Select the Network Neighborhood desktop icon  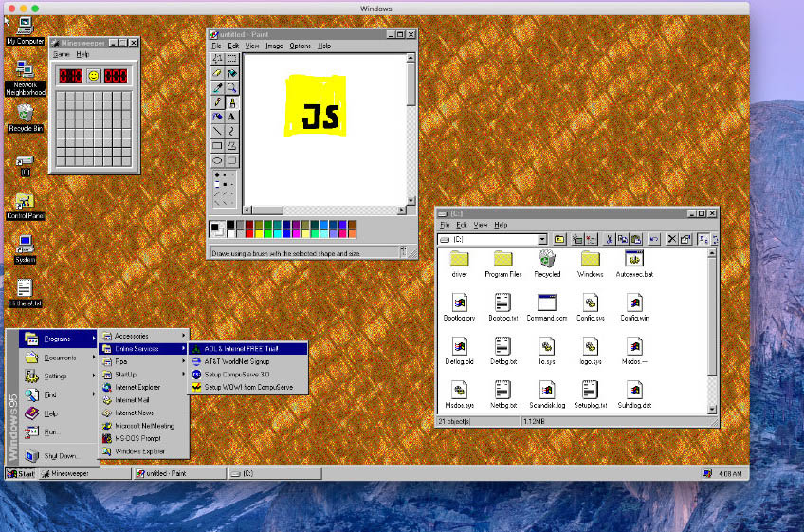click(x=25, y=79)
